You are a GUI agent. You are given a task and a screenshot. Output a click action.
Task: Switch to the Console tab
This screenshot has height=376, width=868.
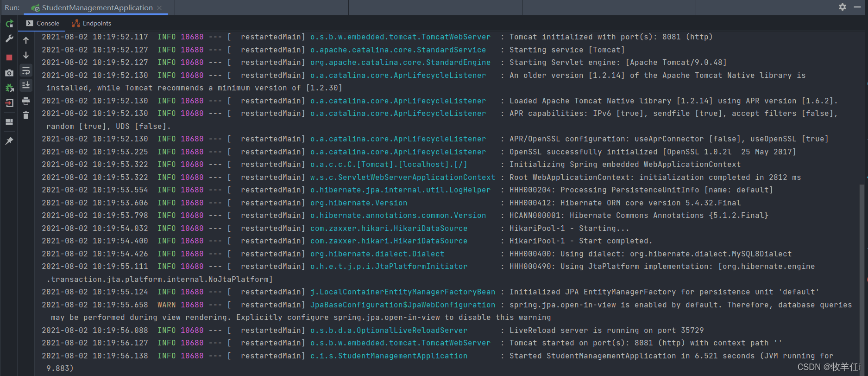tap(43, 23)
